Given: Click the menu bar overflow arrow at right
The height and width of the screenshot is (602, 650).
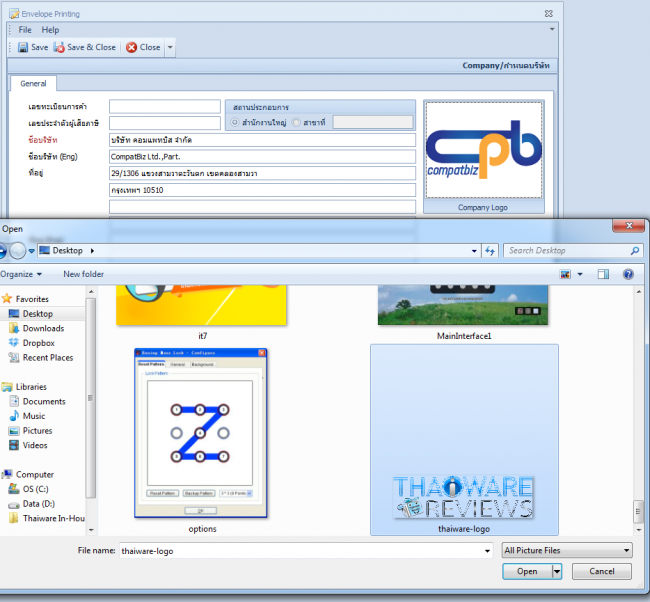Looking at the screenshot, I should [552, 29].
